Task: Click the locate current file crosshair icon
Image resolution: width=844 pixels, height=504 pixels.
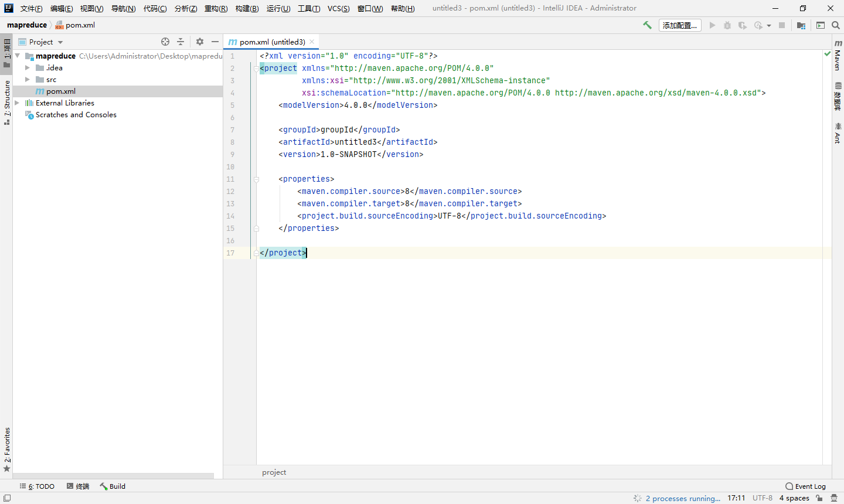Action: point(165,42)
